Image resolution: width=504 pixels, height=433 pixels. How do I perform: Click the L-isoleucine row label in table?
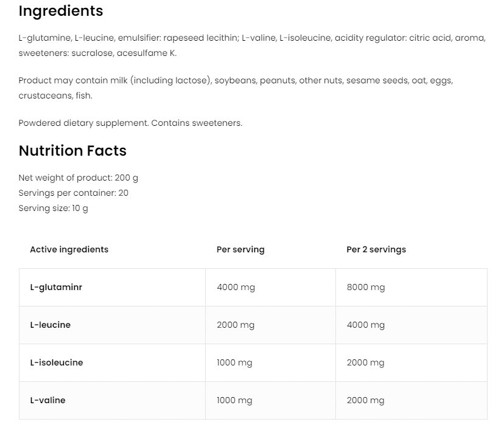tap(56, 362)
